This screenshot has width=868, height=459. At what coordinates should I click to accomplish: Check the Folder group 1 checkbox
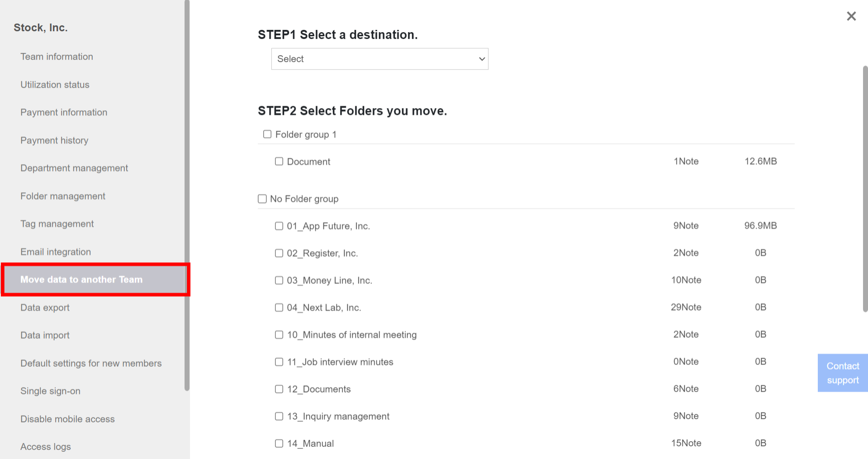click(x=267, y=134)
